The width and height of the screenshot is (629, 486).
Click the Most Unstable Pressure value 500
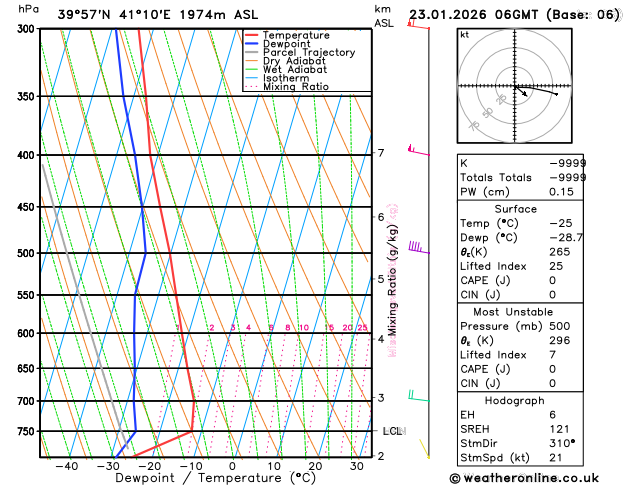pos(560,326)
